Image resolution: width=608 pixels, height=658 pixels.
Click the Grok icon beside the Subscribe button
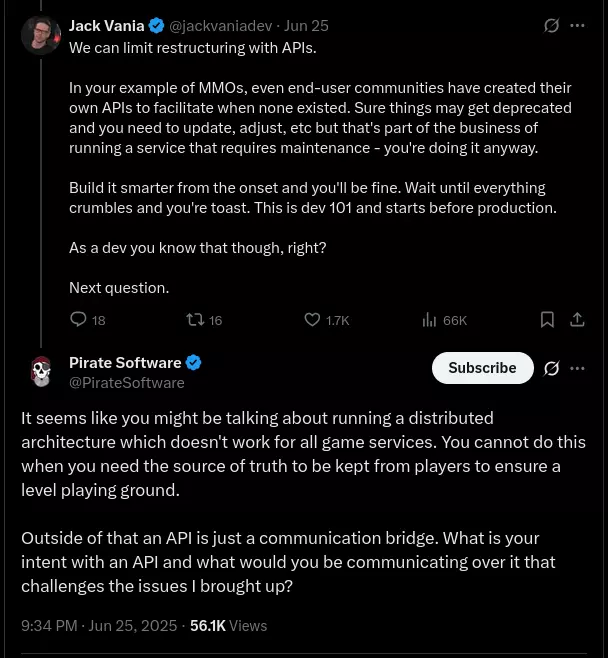[551, 368]
